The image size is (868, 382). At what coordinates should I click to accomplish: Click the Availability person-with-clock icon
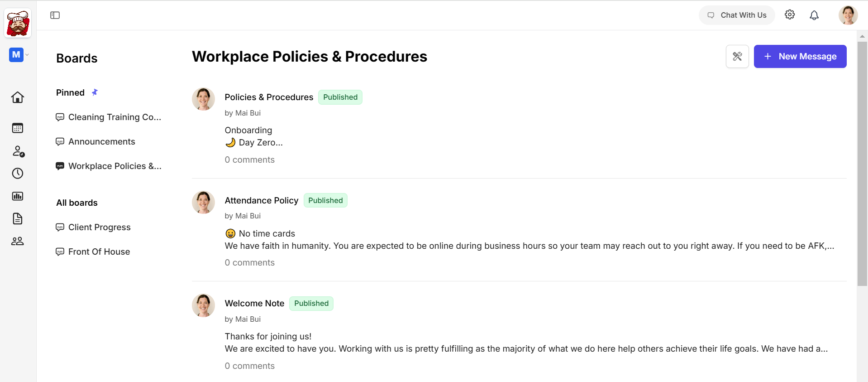click(18, 151)
